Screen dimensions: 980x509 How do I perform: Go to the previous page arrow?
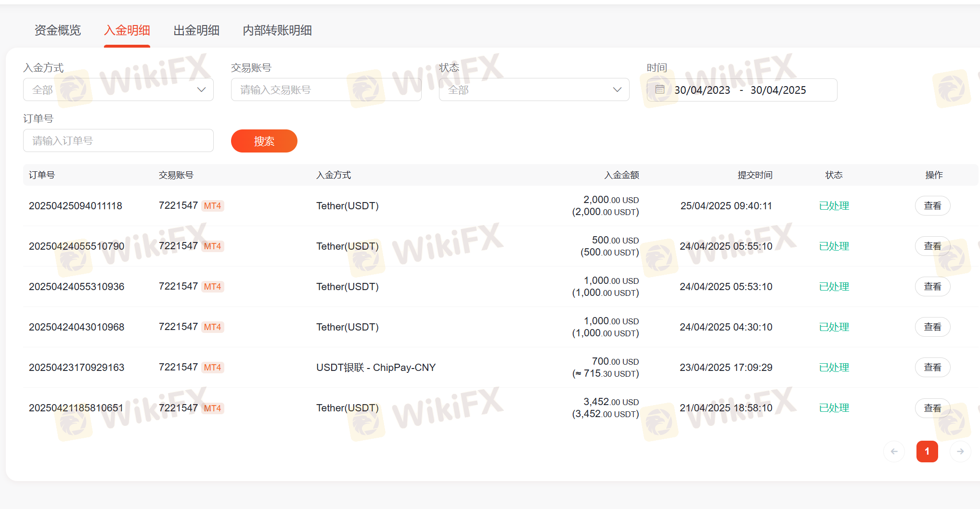[x=894, y=451]
